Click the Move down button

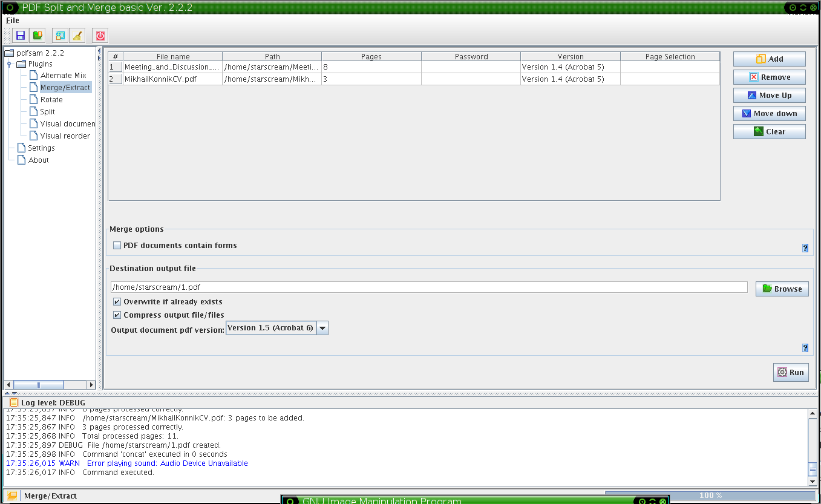[x=769, y=113]
